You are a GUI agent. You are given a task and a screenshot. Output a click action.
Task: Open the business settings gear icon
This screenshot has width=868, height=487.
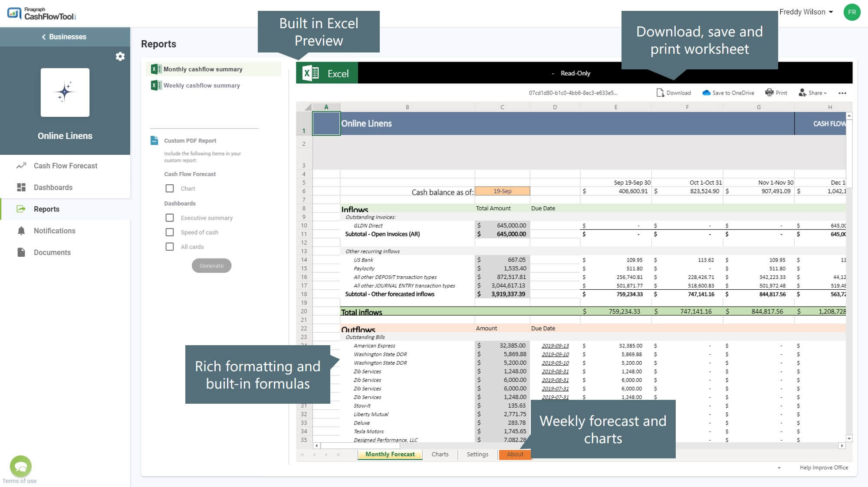tap(120, 56)
